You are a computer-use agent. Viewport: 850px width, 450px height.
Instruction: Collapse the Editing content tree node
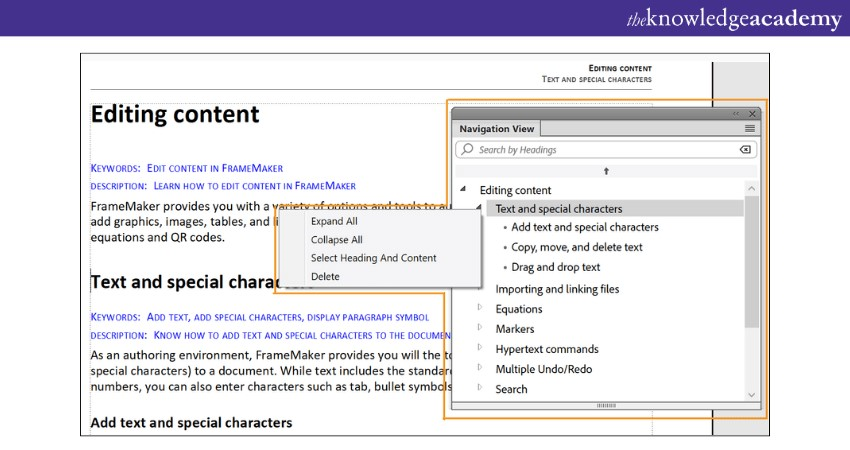pyautogui.click(x=463, y=190)
